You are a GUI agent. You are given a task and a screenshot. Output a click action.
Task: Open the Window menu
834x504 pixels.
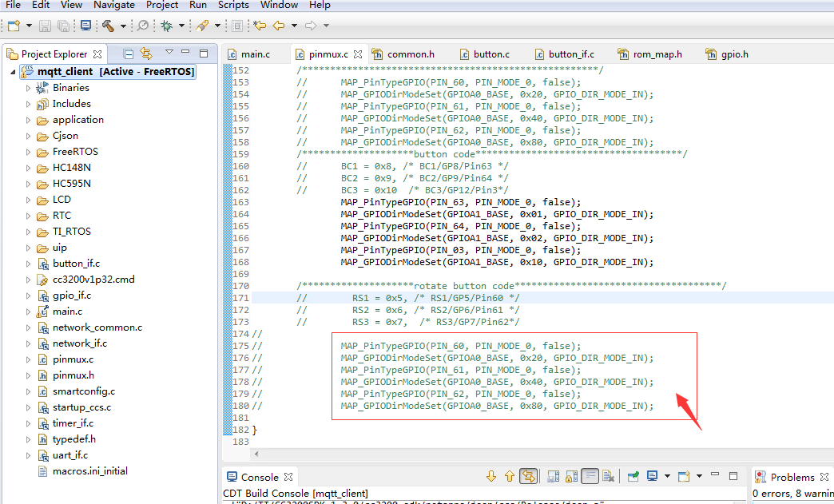[280, 5]
